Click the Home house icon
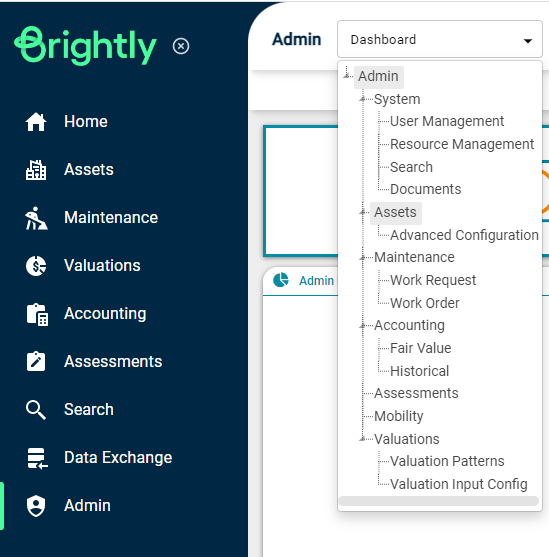 point(36,122)
